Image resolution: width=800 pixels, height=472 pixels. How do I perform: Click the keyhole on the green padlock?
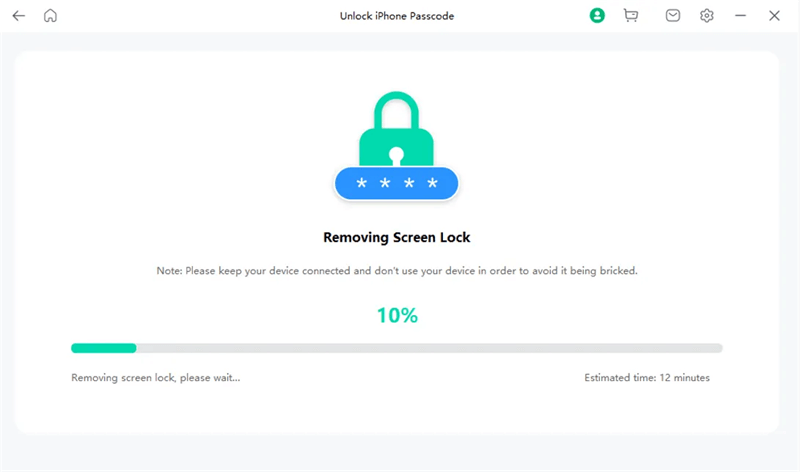397,156
